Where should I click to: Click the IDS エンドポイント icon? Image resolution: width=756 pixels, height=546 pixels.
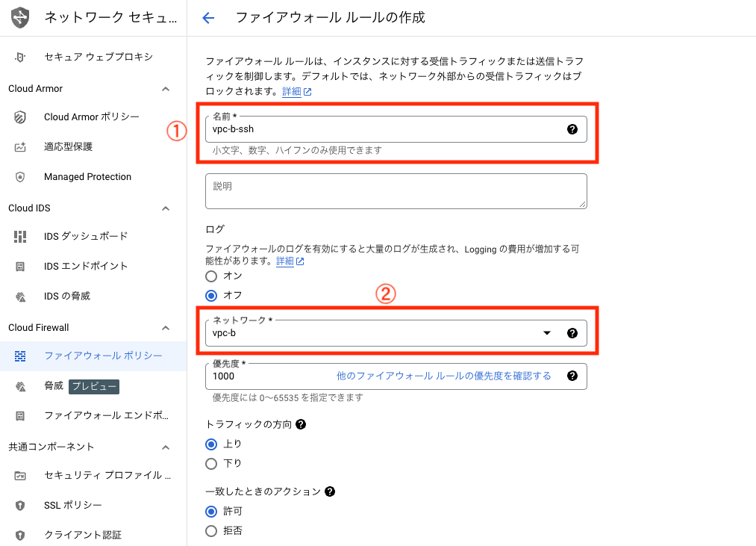click(x=19, y=267)
